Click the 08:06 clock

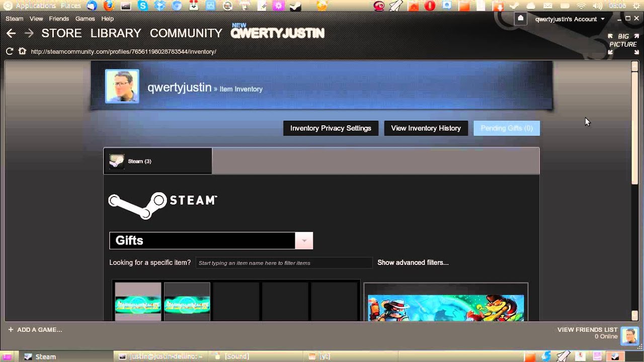617,6
